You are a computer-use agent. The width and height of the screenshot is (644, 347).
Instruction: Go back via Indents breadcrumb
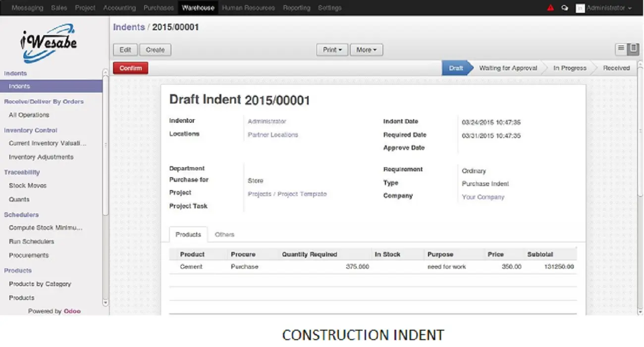[x=129, y=27]
